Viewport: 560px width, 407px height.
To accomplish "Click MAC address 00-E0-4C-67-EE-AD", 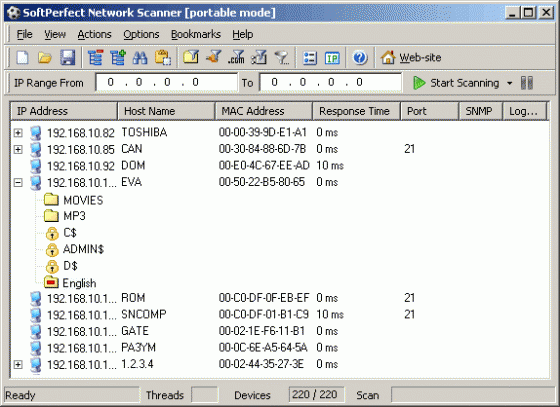I will (x=264, y=166).
